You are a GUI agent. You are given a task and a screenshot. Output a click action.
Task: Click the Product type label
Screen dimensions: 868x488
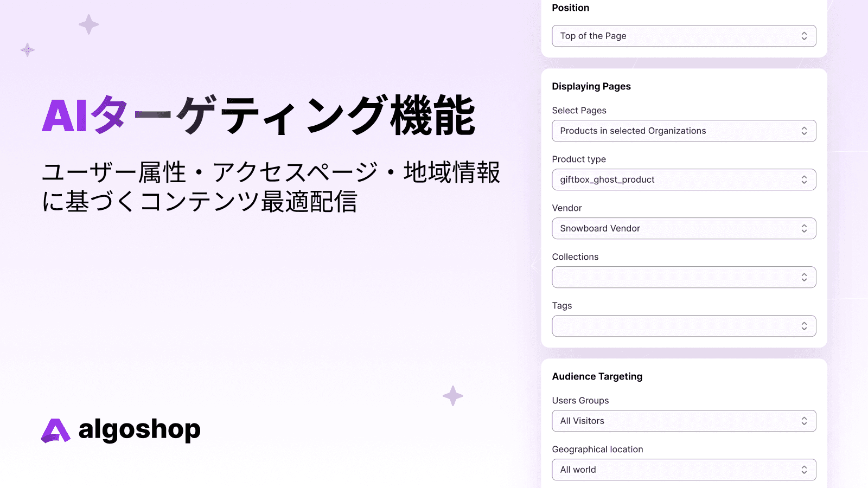tap(579, 159)
